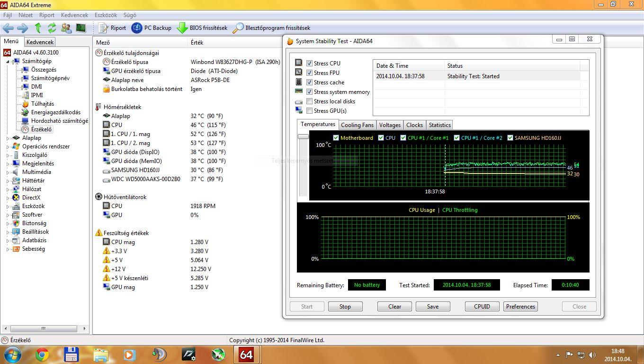
Task: Click the temperature graph vertical slider handle
Action: 303,136
